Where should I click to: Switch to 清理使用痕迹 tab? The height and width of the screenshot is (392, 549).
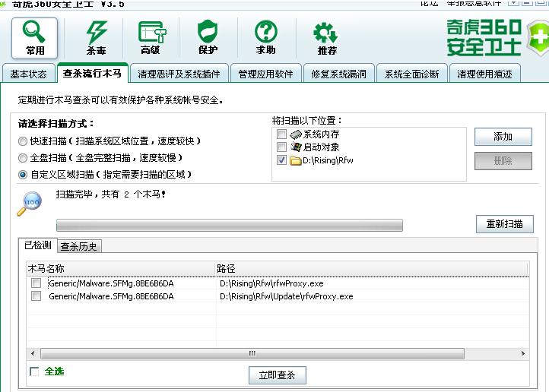pyautogui.click(x=484, y=74)
